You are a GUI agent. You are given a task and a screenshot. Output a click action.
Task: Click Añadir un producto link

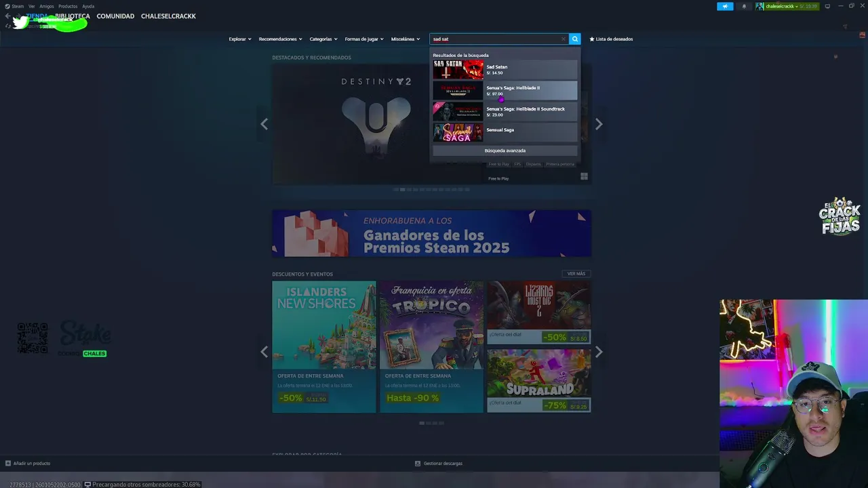32,463
